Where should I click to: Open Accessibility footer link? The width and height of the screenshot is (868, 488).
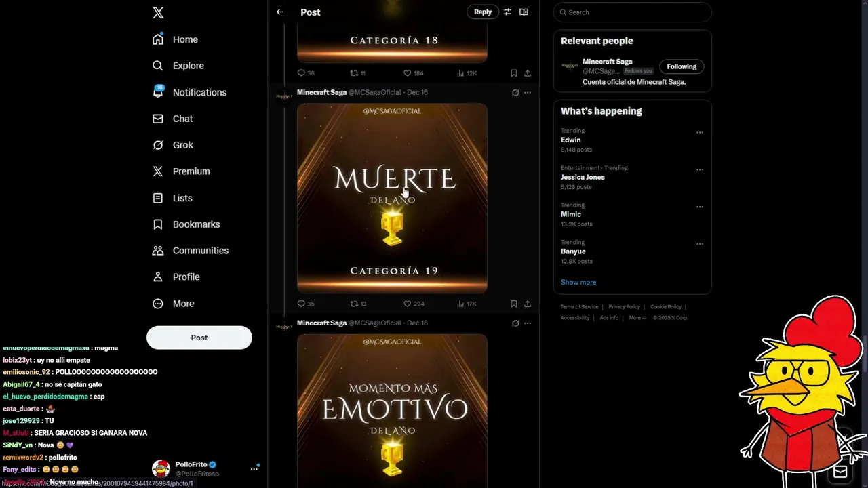click(575, 318)
